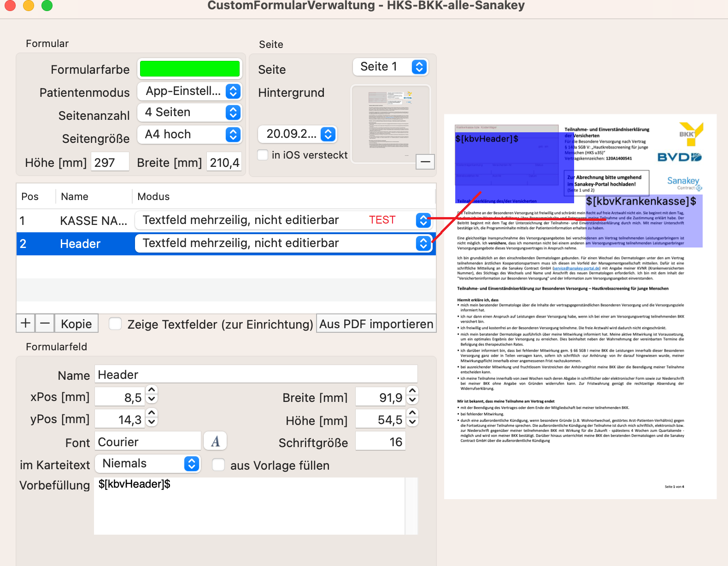The image size is (728, 566).
Task: Increase field Breite with stepper up arrow
Action: point(412,392)
